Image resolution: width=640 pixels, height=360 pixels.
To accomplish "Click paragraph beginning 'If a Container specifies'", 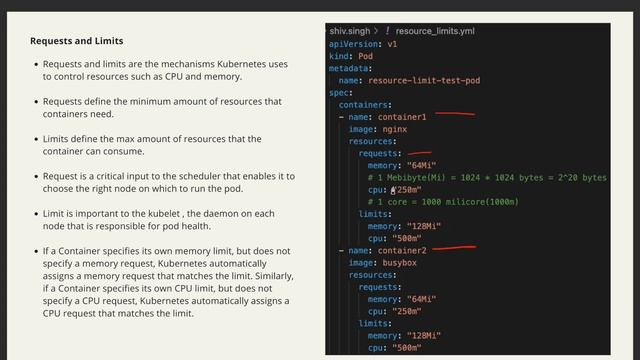I will (168, 282).
